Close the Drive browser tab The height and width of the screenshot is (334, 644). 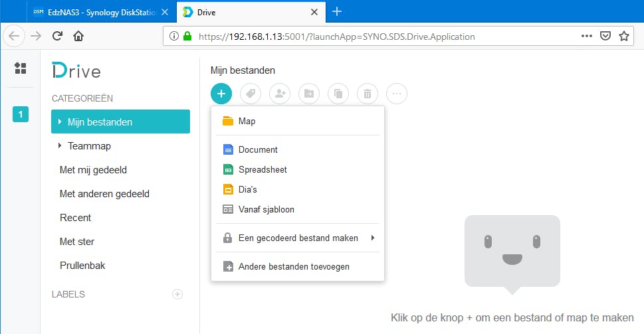click(314, 13)
